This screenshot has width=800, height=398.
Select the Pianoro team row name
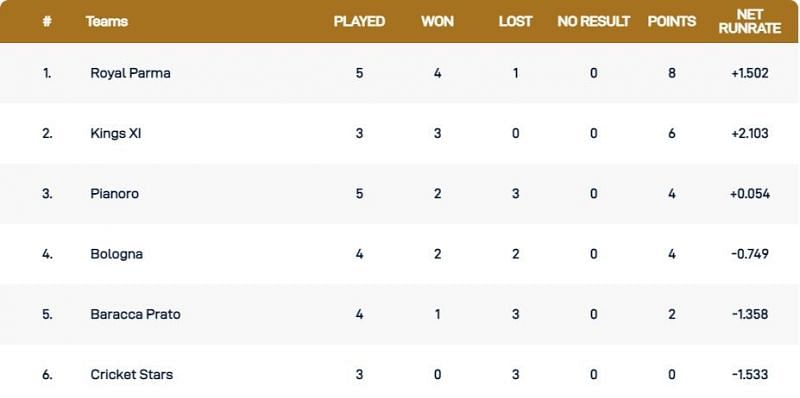click(114, 193)
